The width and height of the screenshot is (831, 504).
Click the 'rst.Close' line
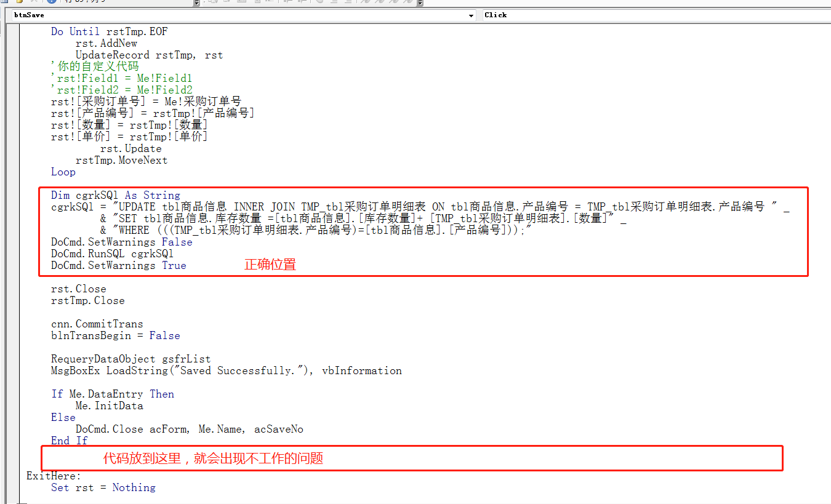point(79,289)
